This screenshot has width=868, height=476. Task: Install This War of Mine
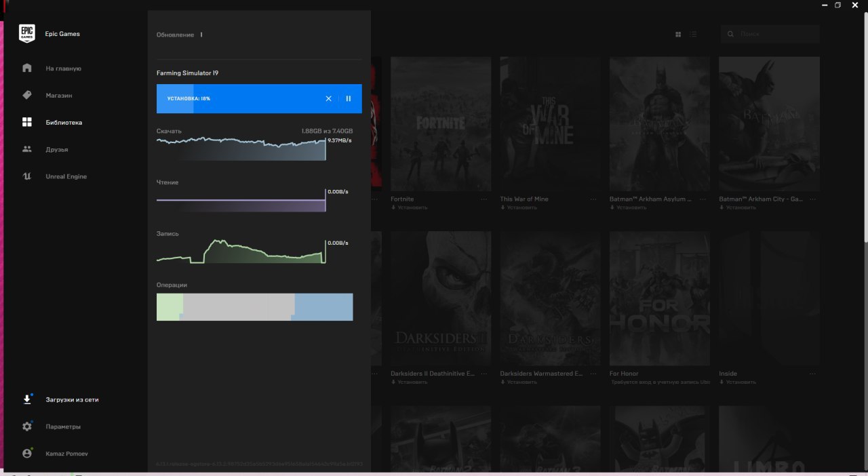coord(519,207)
